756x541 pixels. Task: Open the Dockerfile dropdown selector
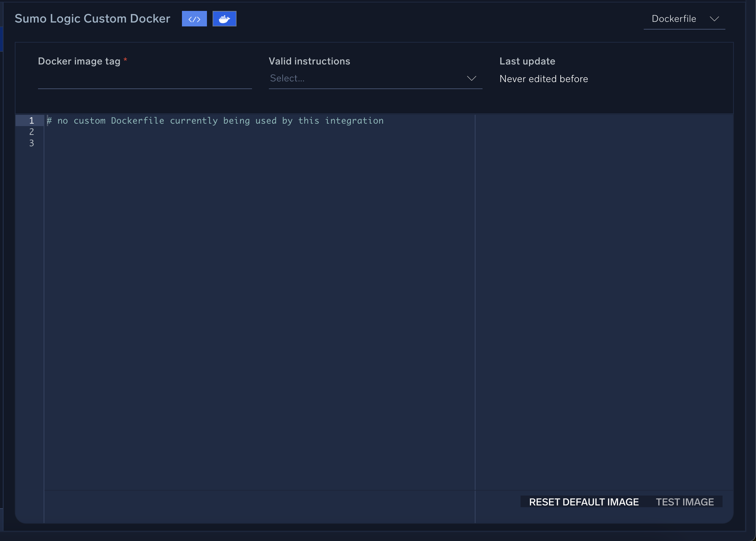(x=684, y=19)
